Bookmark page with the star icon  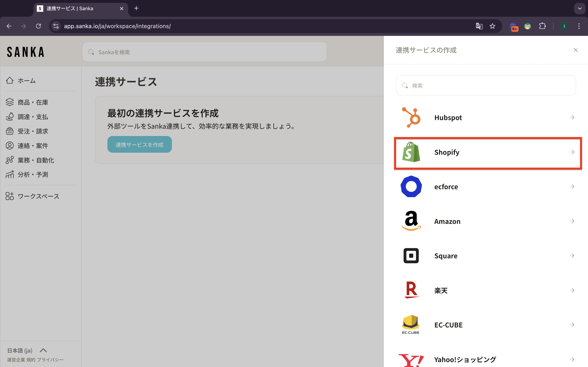pyautogui.click(x=492, y=26)
